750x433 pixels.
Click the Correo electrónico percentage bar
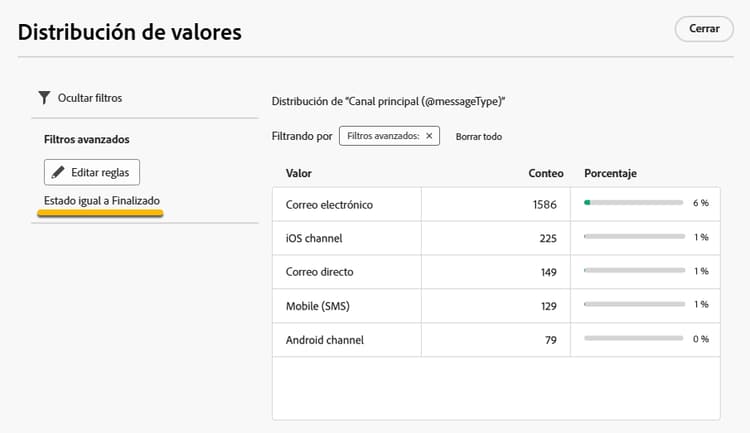[x=633, y=204]
